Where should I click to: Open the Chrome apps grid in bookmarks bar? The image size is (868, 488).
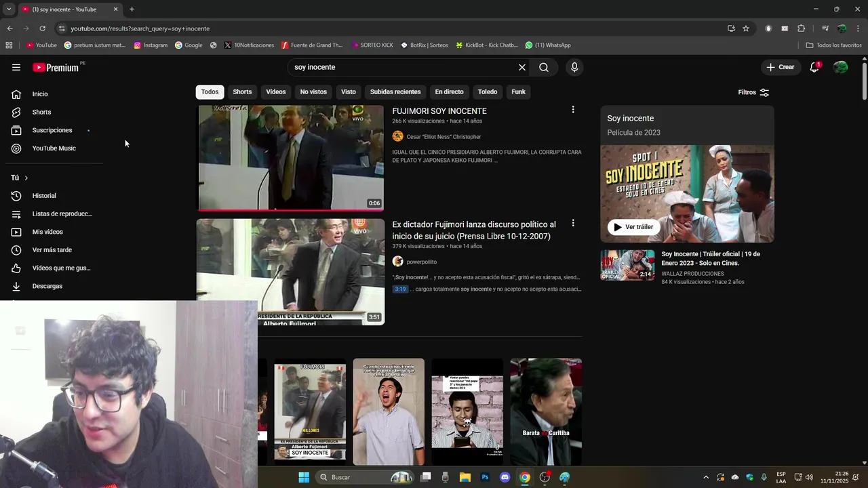9,45
